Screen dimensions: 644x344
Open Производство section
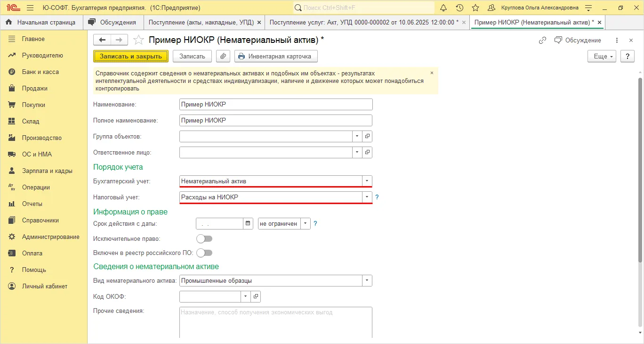[x=42, y=138]
